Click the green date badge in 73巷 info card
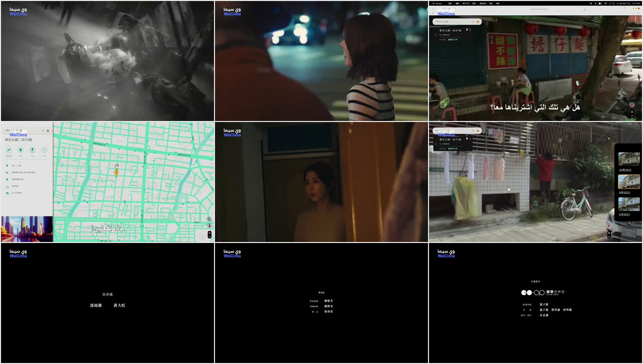 (453, 149)
